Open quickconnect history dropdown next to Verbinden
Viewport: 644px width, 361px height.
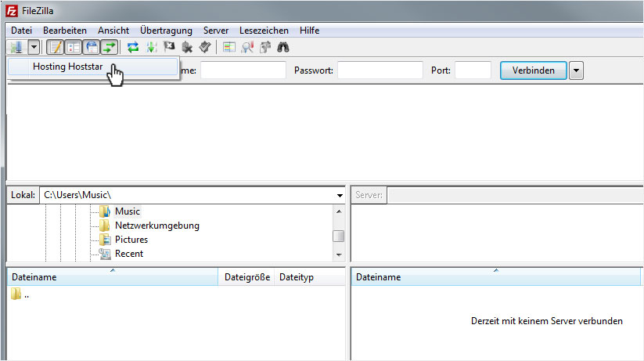pyautogui.click(x=576, y=70)
